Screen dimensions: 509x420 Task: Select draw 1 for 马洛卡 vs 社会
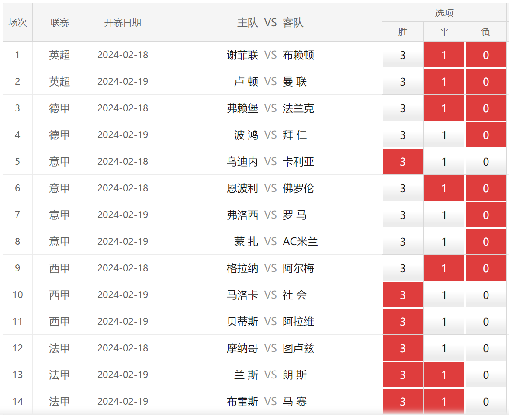(x=444, y=295)
